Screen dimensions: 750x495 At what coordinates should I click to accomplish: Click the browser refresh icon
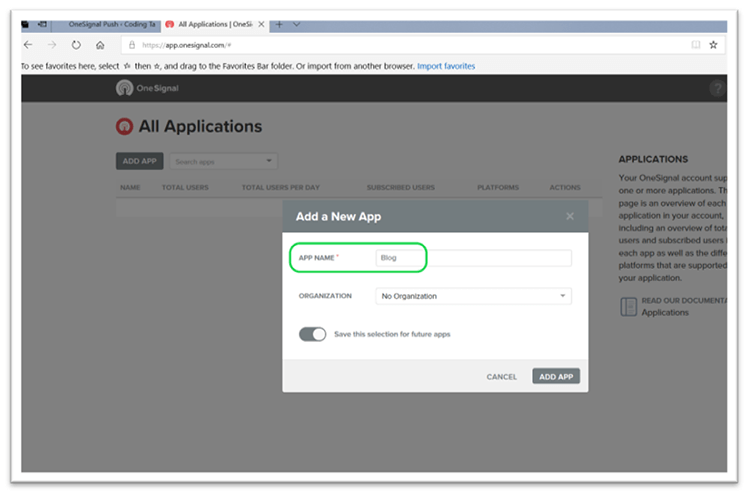point(76,45)
